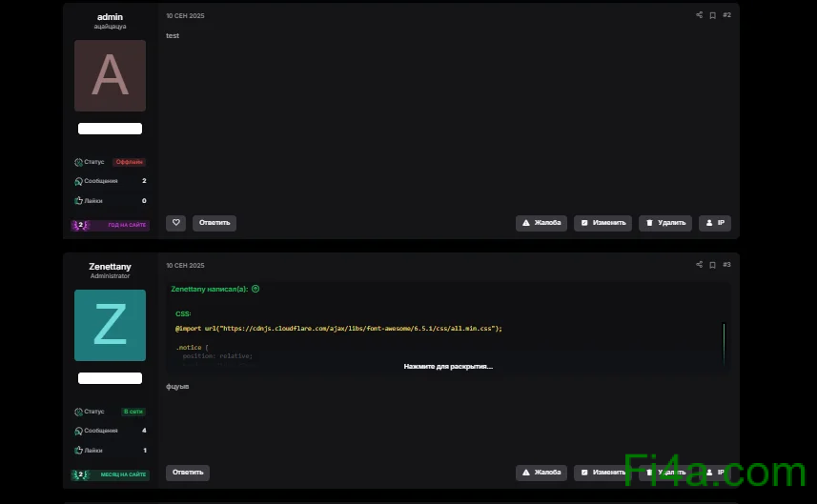817x504 pixels.
Task: Open post #3 permalink
Action: click(726, 265)
